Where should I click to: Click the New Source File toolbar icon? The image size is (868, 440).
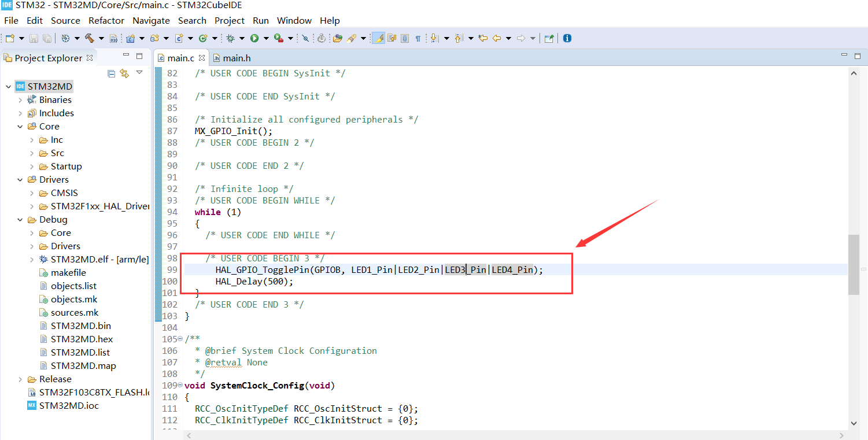coord(179,38)
